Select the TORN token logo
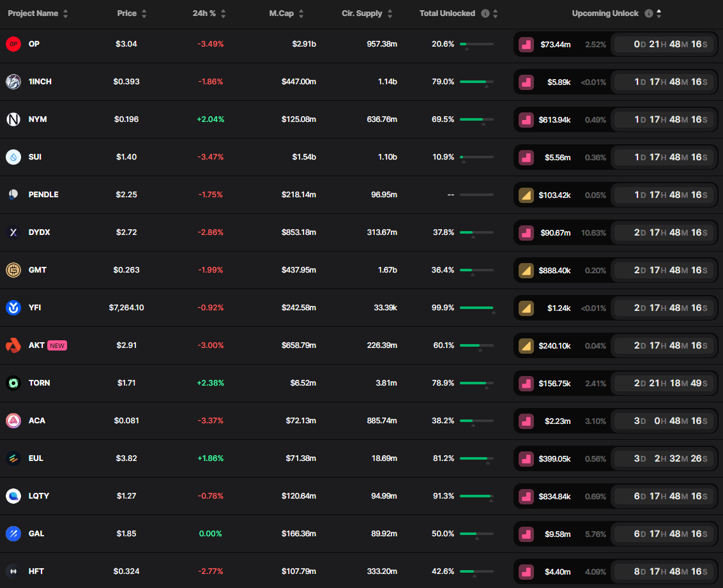Image resolution: width=723 pixels, height=588 pixels. pos(13,383)
